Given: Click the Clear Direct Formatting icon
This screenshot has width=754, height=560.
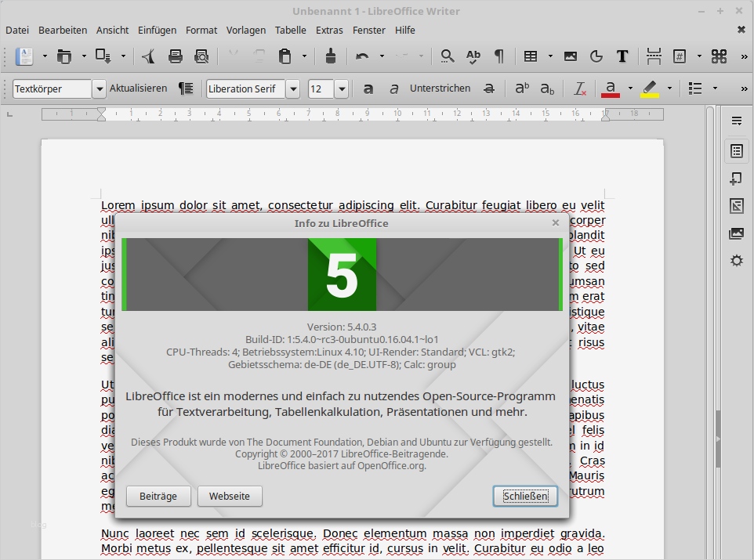Looking at the screenshot, I should click(x=580, y=89).
